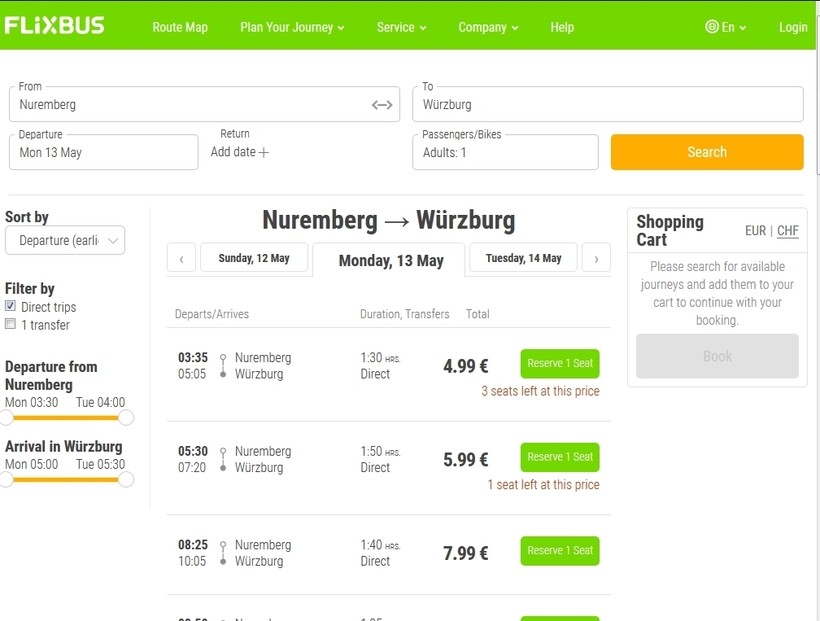Expand Plan Your Journey menu

[292, 27]
